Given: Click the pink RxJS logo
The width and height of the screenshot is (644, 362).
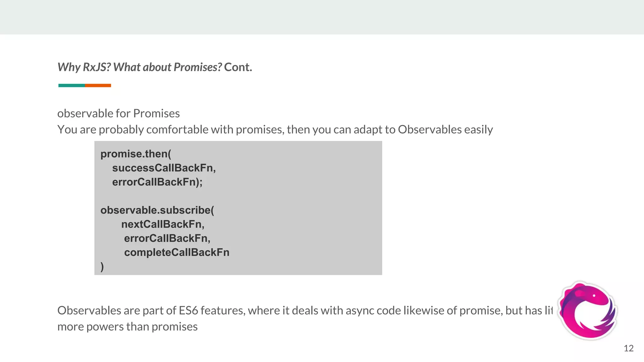Looking at the screenshot, I should click(x=587, y=310).
